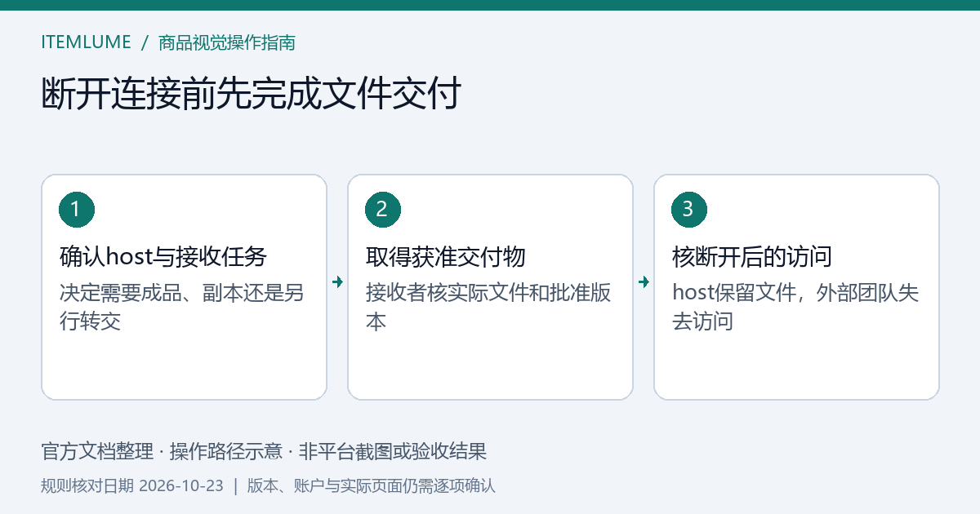980x514 pixels.
Task: Click the footer note 官方文档整理 · 操作路径示意
Action: coord(162,451)
